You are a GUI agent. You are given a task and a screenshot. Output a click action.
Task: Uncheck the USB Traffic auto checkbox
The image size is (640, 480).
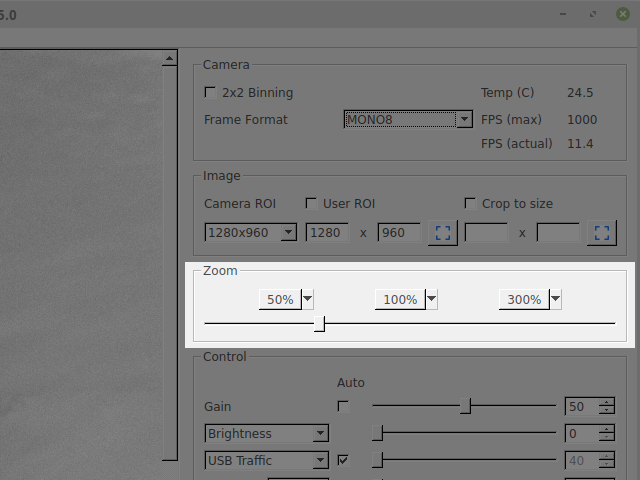[x=343, y=460]
